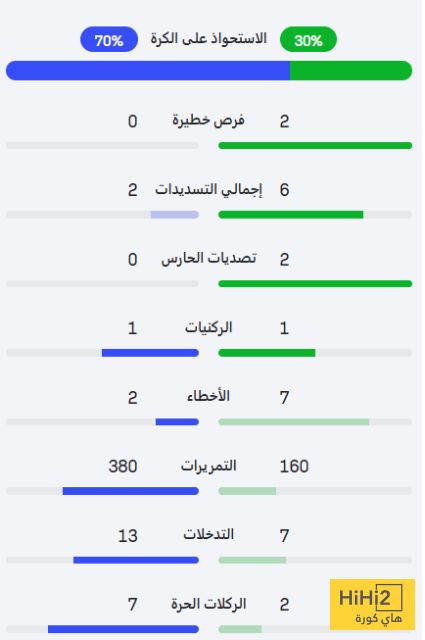Select the إجمالي التسديدات stat label
Image resolution: width=425 pixels, height=640 pixels.
(x=208, y=190)
